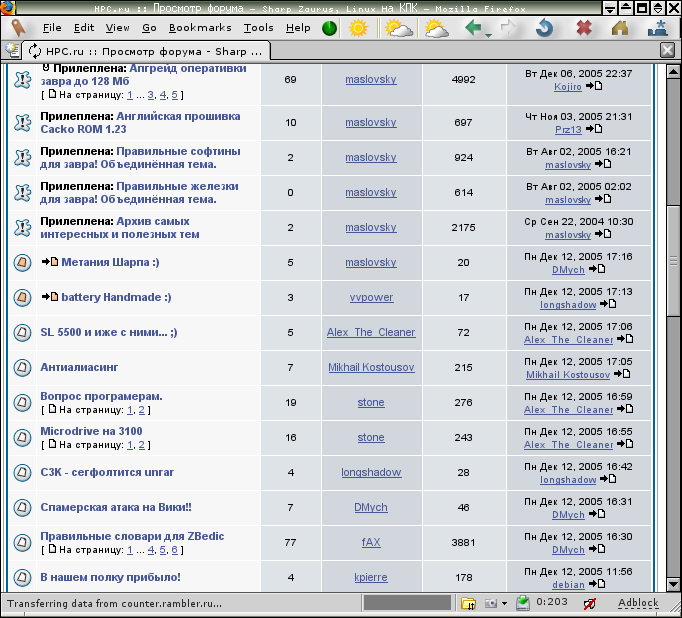682x618 pixels.
Task: Open topic В нашем полку прибыло!
Action: (110, 578)
